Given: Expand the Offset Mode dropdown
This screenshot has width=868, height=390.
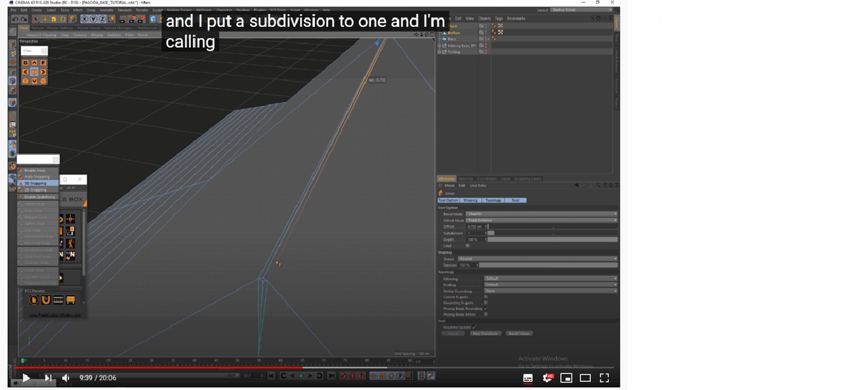Looking at the screenshot, I should click(541, 221).
